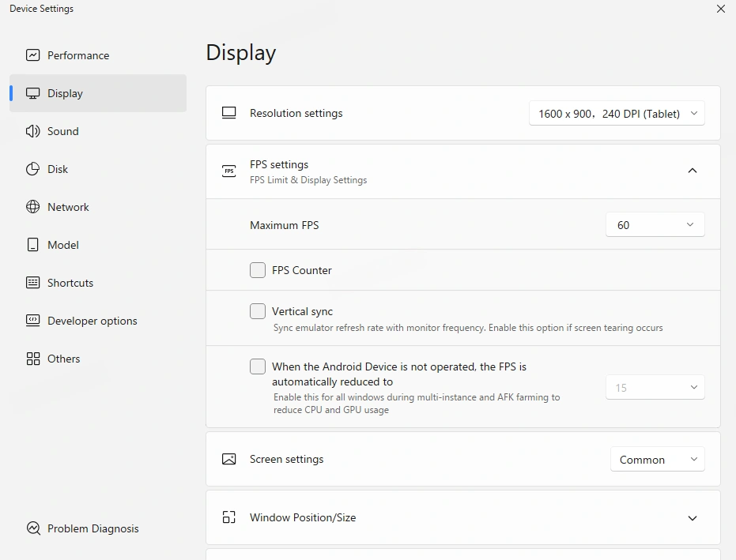The height and width of the screenshot is (560, 736).
Task: Open the Disk settings page
Action: 98,169
